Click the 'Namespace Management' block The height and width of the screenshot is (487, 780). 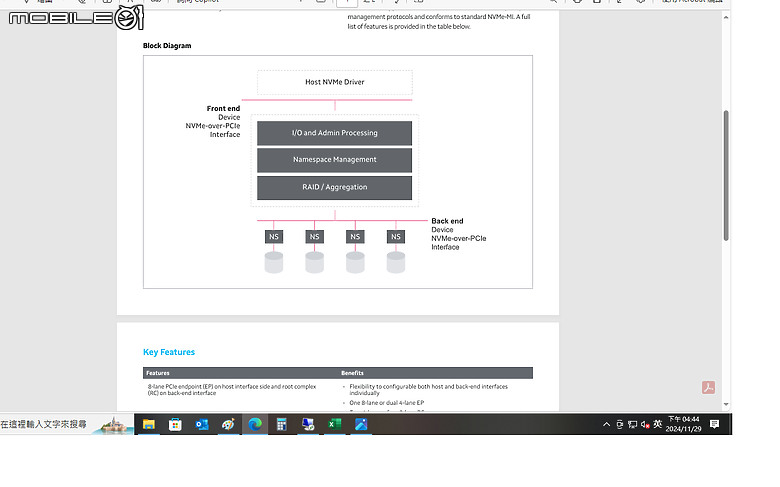point(334,160)
